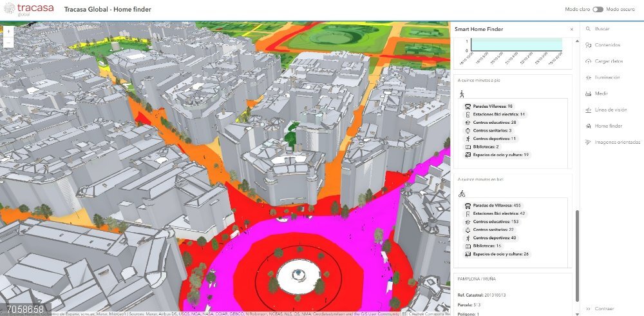Click the scroll-down arrow in the panel
644x316 pixels.
click(x=576, y=313)
